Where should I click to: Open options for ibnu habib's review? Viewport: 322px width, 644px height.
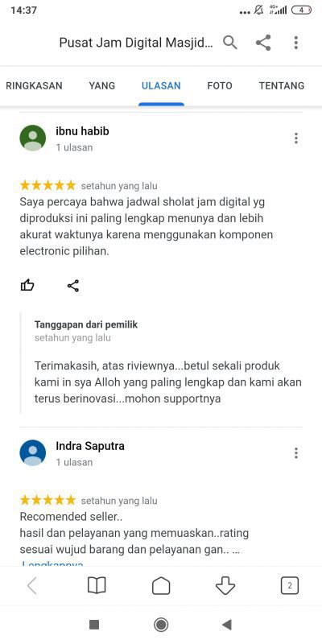(295, 138)
